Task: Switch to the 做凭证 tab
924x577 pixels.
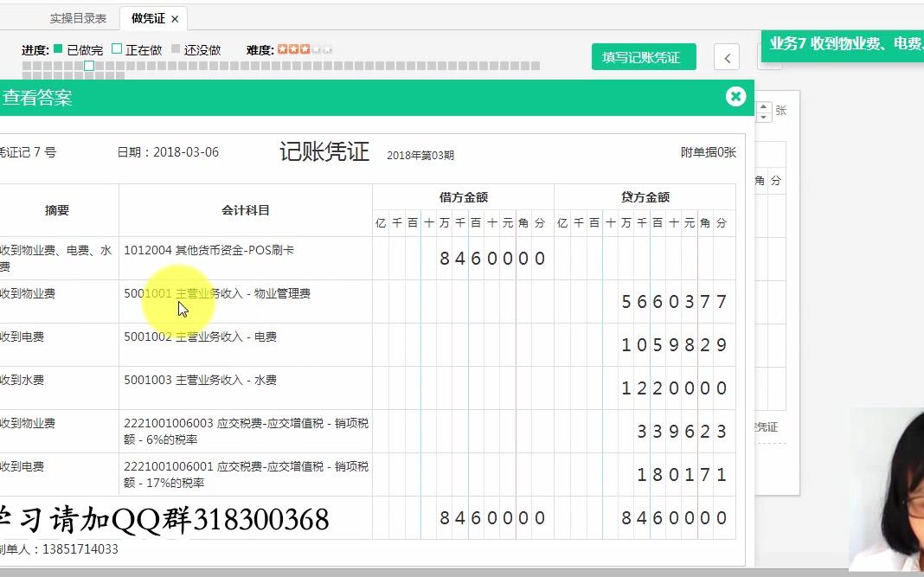Action: pos(147,17)
